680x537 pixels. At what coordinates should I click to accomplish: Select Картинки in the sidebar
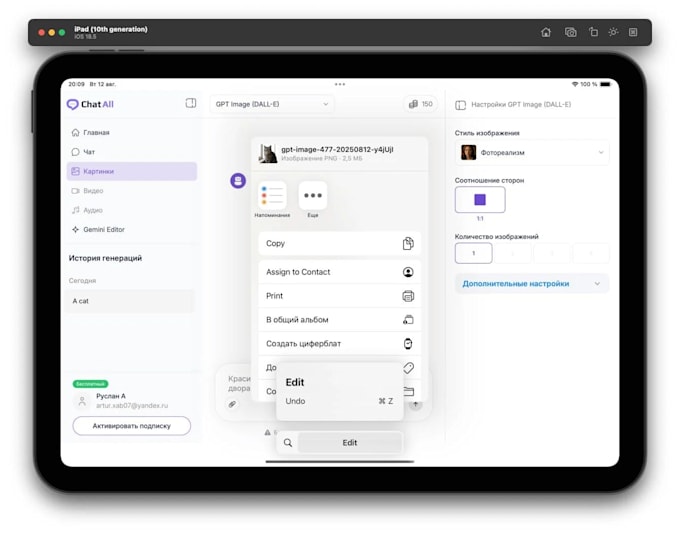coord(132,171)
